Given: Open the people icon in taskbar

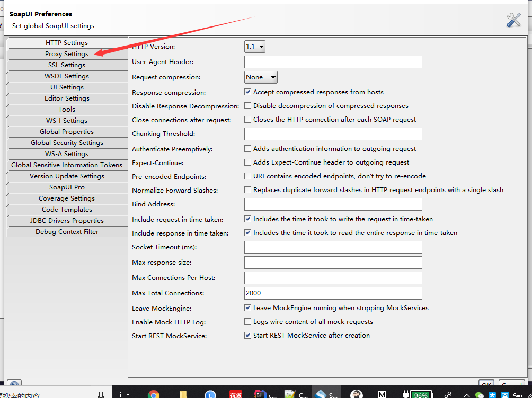Looking at the screenshot, I should click(448, 395).
